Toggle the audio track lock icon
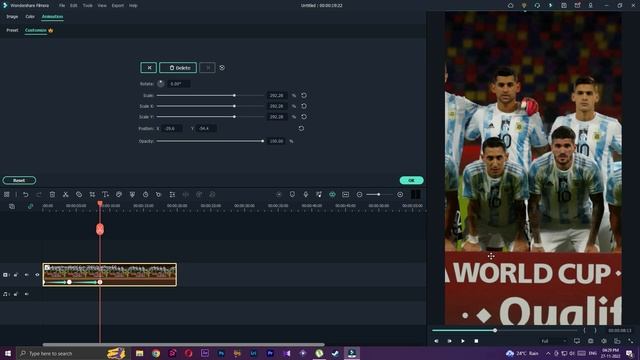Viewport: 640px width, 360px height. [16, 294]
